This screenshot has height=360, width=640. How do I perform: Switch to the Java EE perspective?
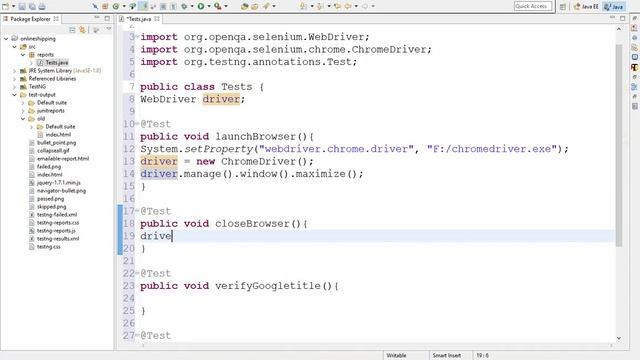[587, 7]
